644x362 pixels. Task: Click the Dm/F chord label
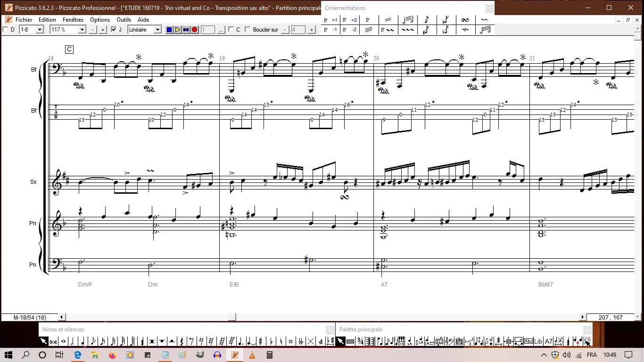tap(85, 285)
